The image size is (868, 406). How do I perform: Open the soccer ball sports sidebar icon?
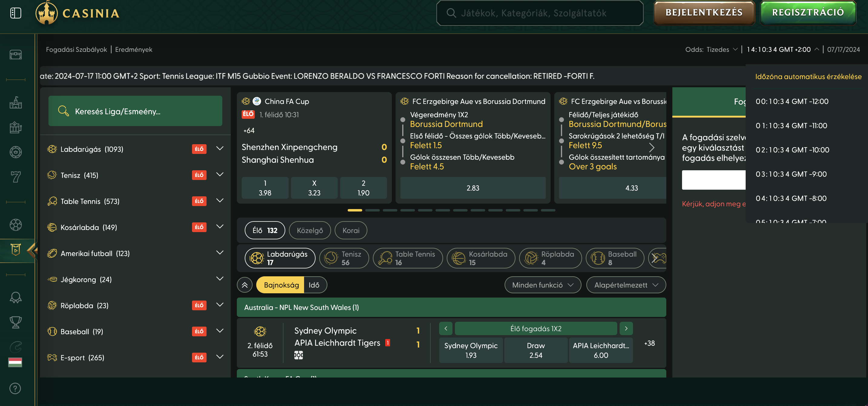[15, 225]
